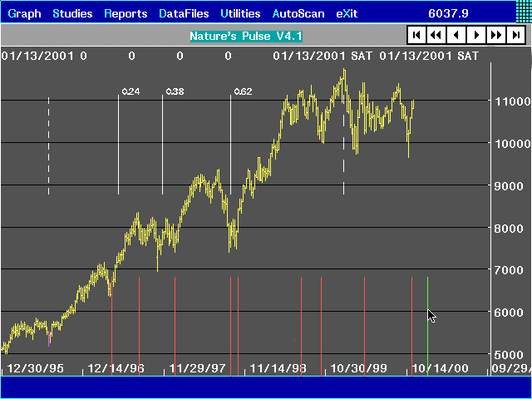Viewport: 532px width, 399px height.
Task: Click the 0.62 retracement line label
Action: tap(243, 91)
